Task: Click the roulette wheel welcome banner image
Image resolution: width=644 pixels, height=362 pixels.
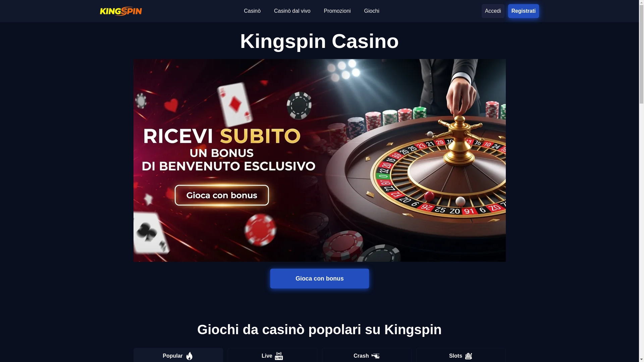Action: coord(319,160)
